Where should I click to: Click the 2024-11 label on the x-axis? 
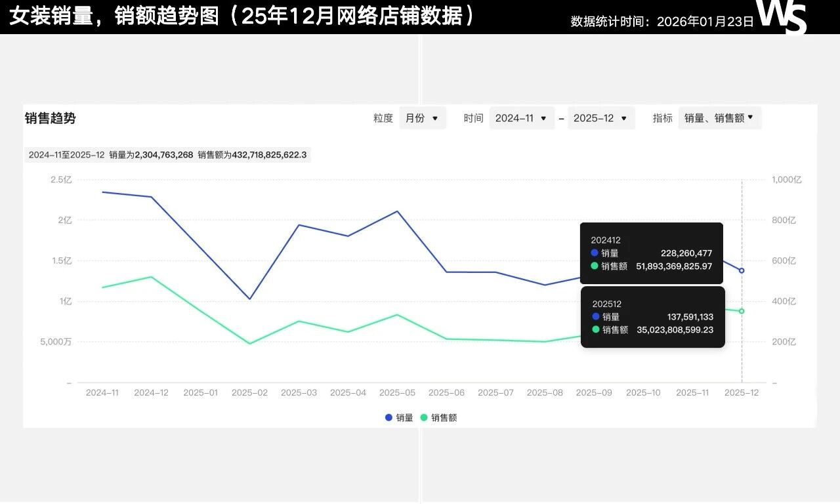(x=102, y=392)
